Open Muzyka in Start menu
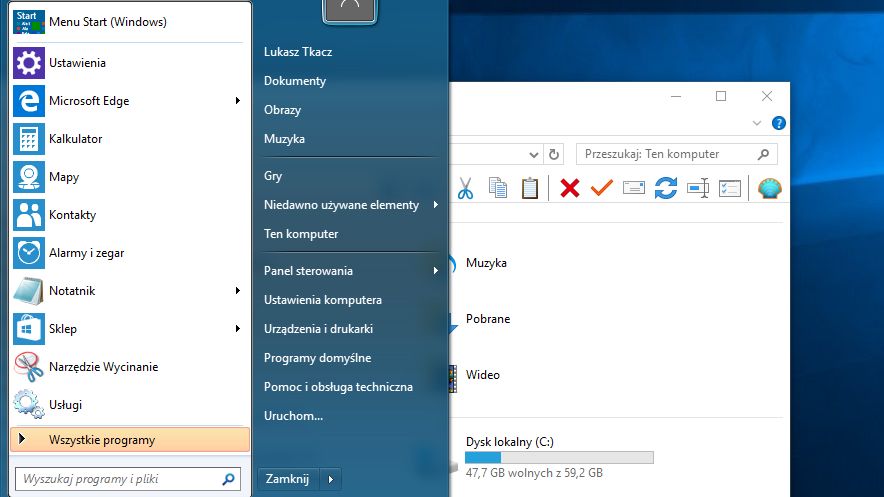 (x=284, y=139)
